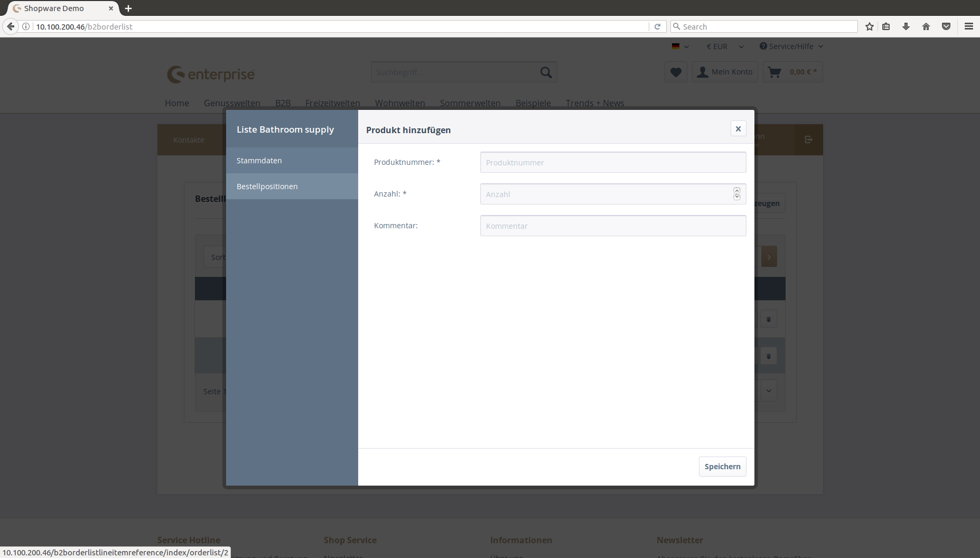Screen dimensions: 980x558
Task: Open the browser hamburger menu
Action: tap(968, 26)
